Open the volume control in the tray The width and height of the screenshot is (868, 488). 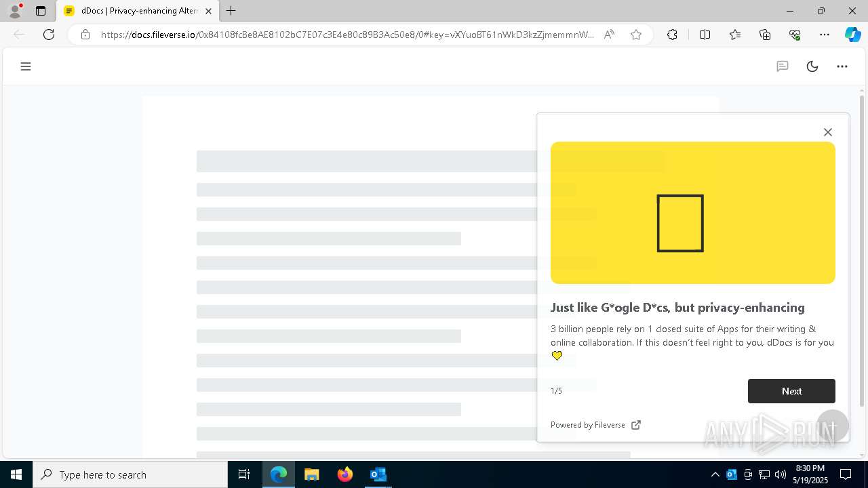[781, 474]
